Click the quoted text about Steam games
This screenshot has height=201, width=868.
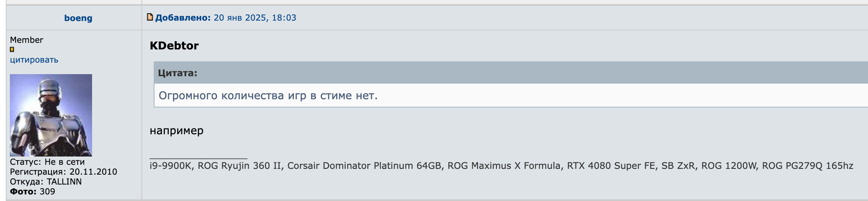pos(268,96)
